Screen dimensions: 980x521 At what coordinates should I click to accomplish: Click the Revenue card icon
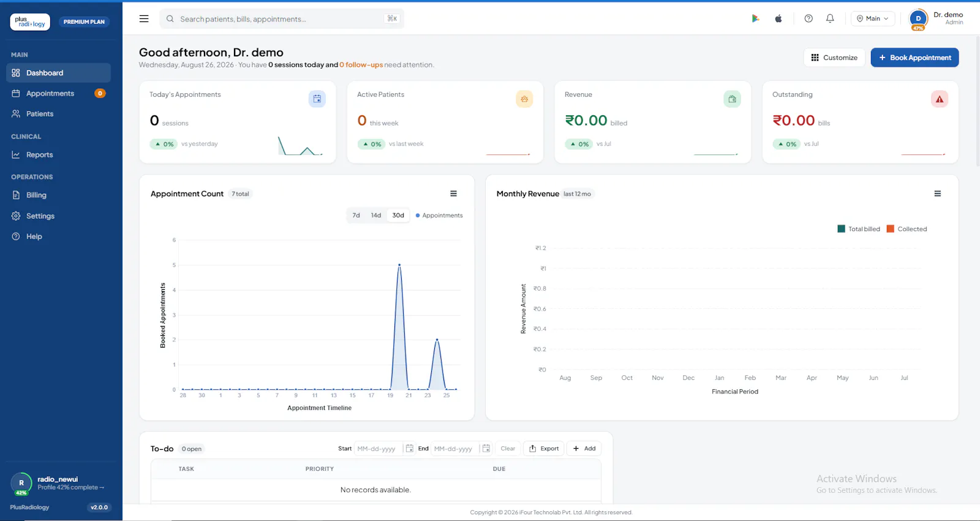tap(732, 99)
